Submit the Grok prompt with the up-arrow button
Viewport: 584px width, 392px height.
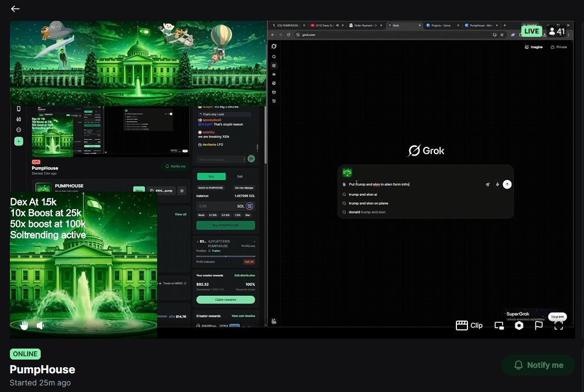(x=507, y=184)
